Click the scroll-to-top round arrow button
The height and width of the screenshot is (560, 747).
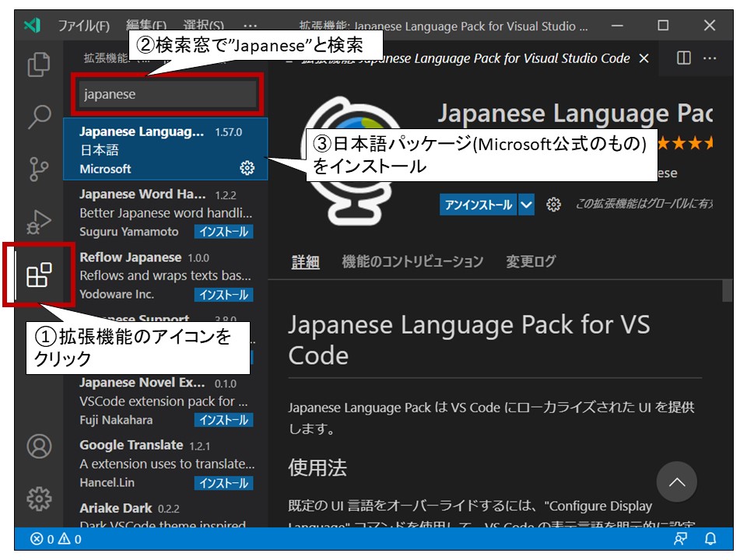(x=676, y=482)
